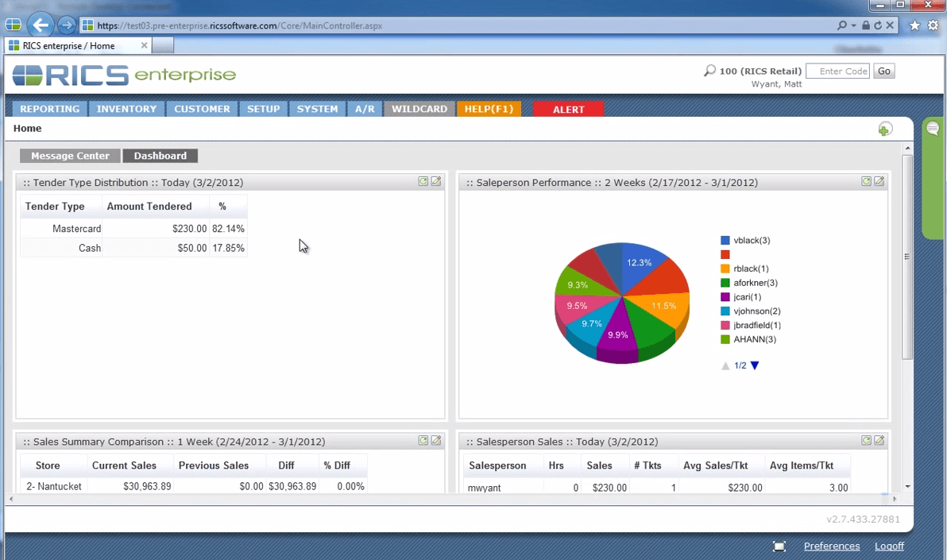The image size is (947, 560).
Task: Refresh the Tender Type Distribution widget
Action: [423, 181]
